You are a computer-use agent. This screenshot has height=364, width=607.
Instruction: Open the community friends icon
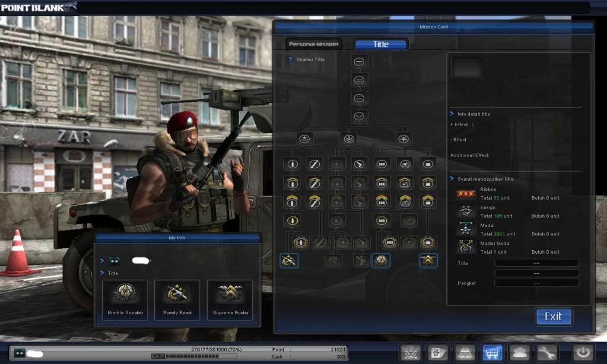pos(519,352)
